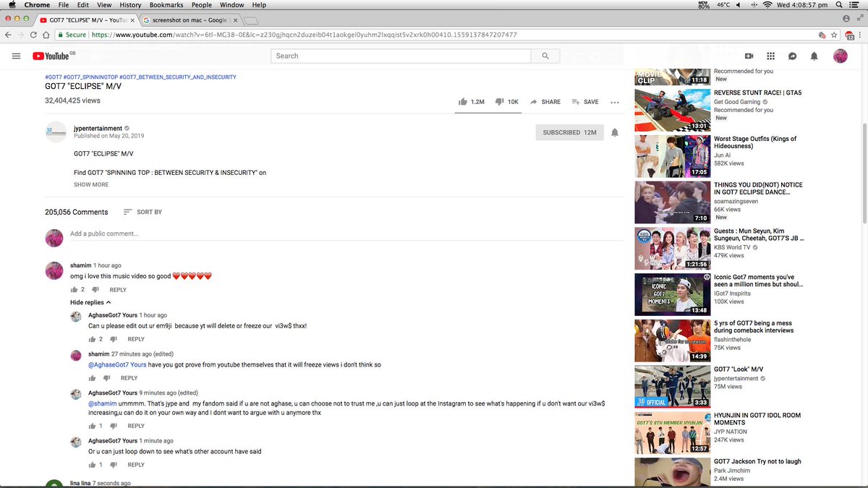Open THINGS YOU DID(NOT) NOTICE video thumbnail
868x488 pixels.
coord(671,202)
